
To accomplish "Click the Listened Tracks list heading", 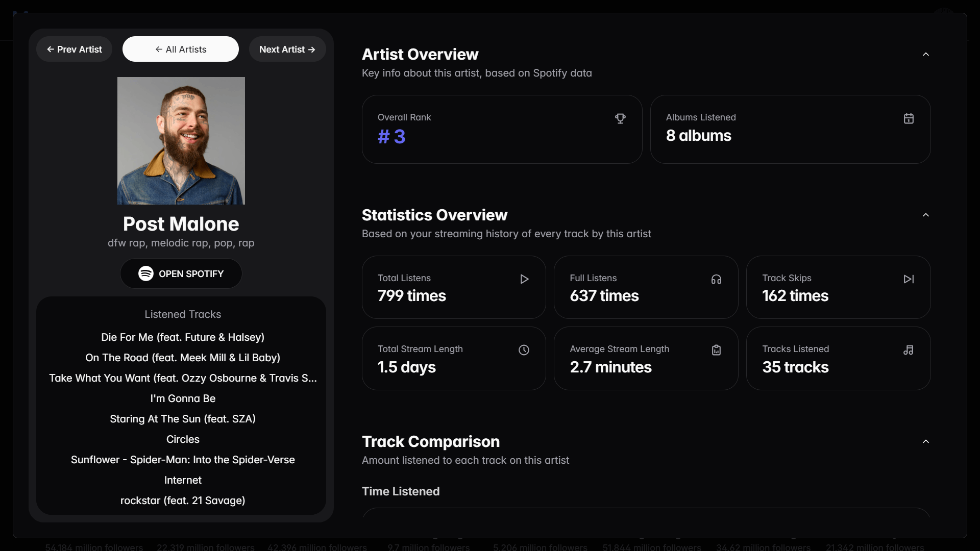I will (x=183, y=314).
